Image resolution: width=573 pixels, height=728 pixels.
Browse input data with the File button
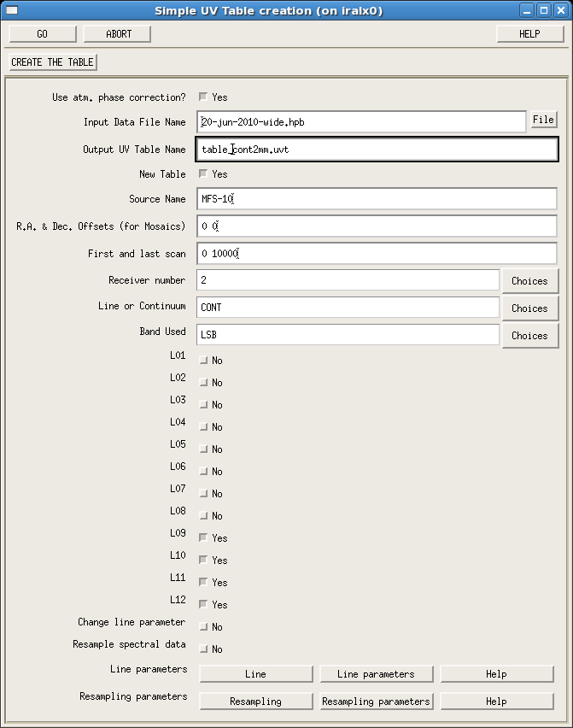click(543, 120)
